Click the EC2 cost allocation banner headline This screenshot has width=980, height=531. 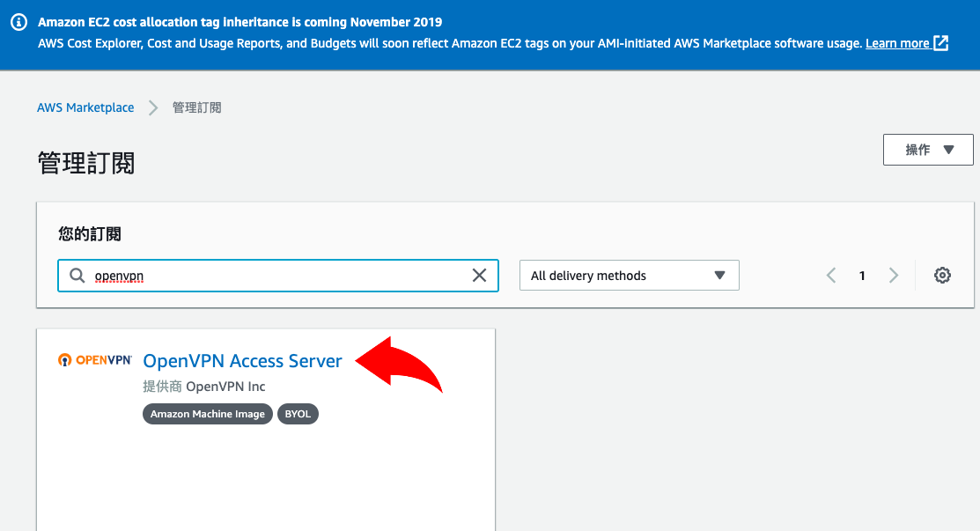point(240,22)
